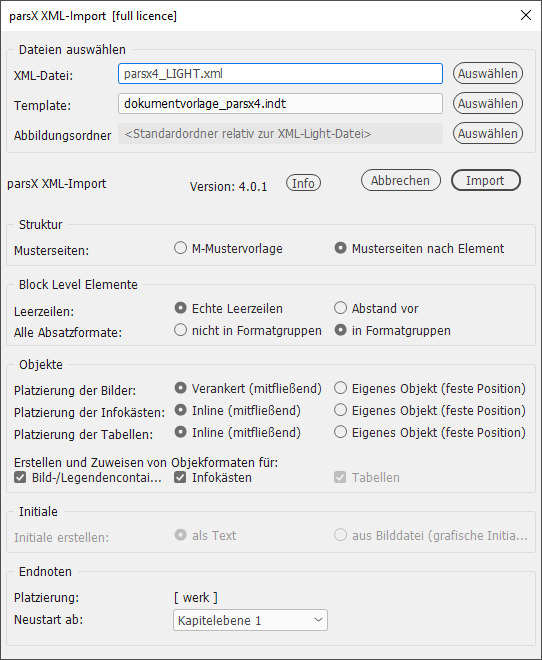Open the Neustart ab dropdown

tap(250, 620)
